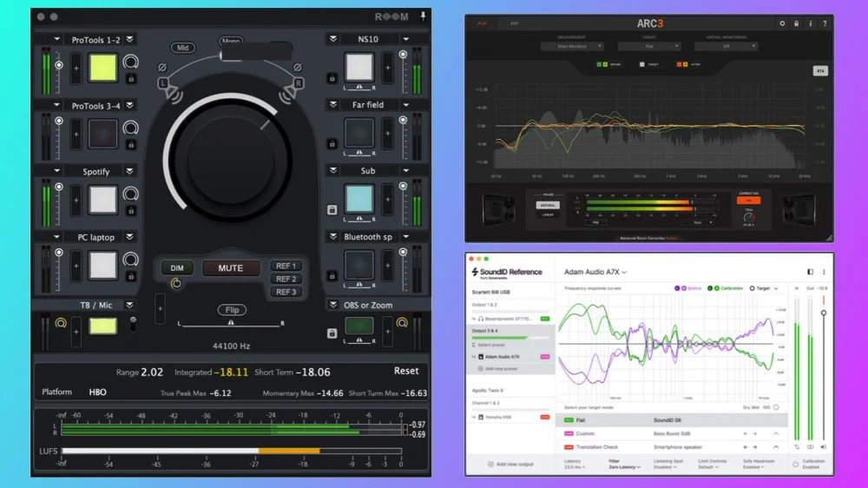The height and width of the screenshot is (488, 868).
Task: Click lock icon beside OBS or Zoom
Action: 332,333
